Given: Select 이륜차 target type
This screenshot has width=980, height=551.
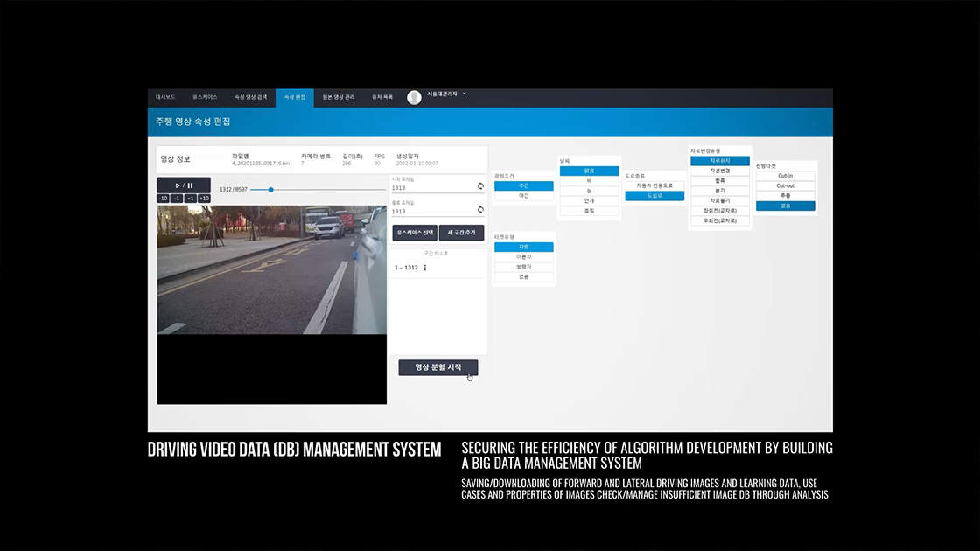Looking at the screenshot, I should [x=524, y=257].
